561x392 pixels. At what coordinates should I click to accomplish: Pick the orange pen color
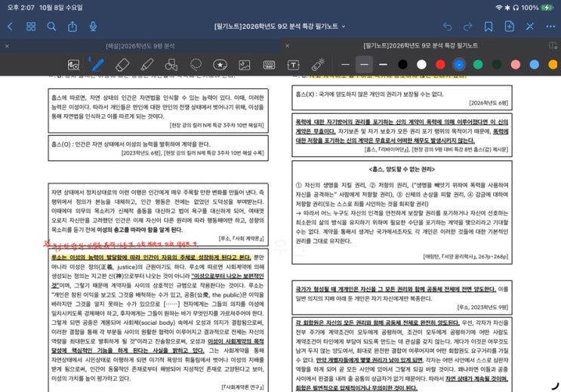[x=553, y=65]
